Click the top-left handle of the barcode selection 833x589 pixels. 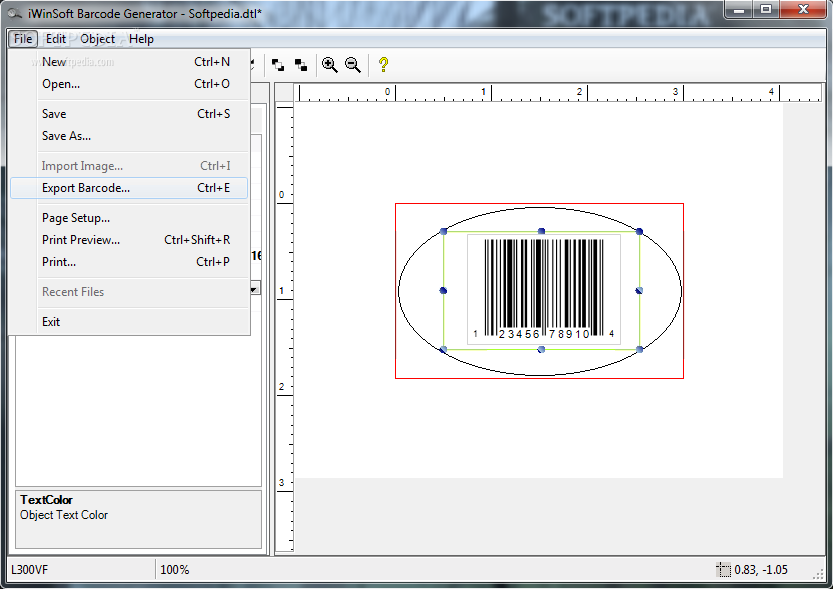444,231
